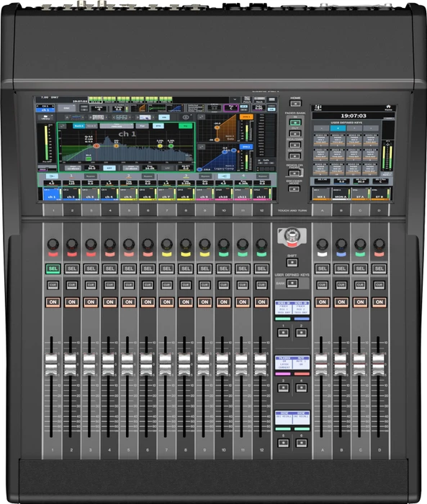427x504 pixels.
Task: Click User Defined Key 4
Action: click(301, 387)
